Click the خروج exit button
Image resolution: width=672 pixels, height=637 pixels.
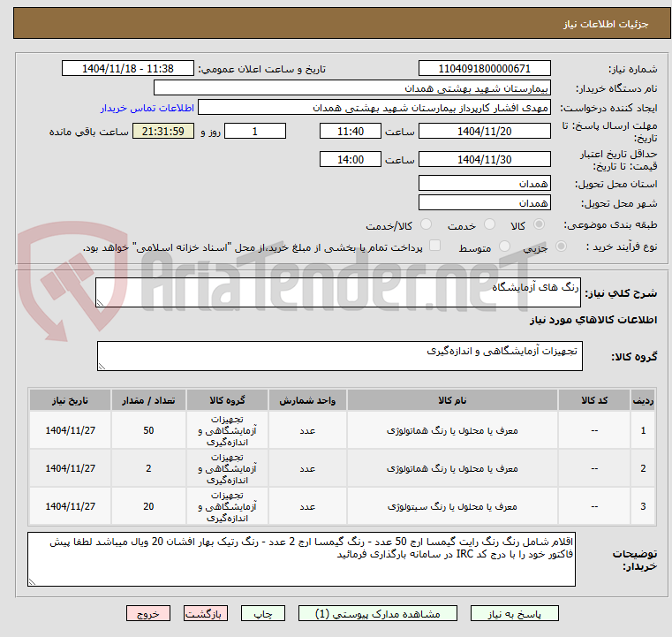(147, 613)
